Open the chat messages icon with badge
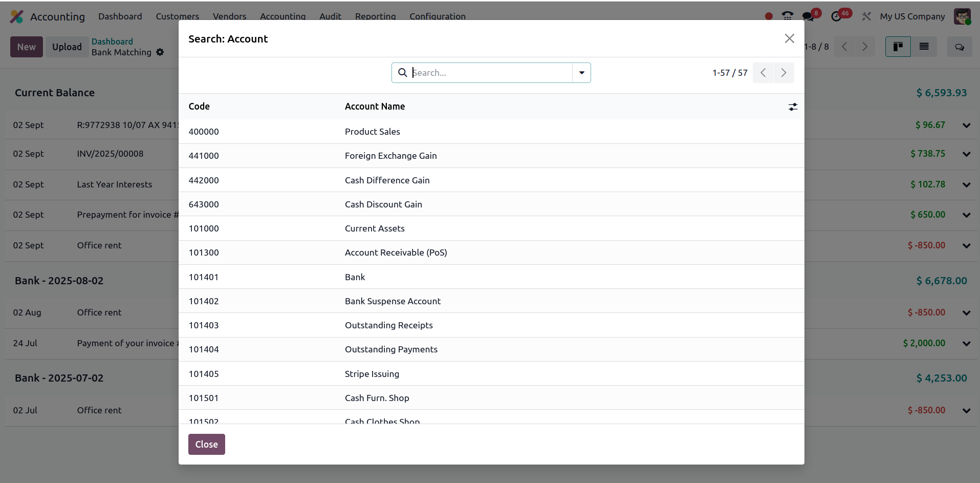The image size is (980, 483). pyautogui.click(x=808, y=16)
